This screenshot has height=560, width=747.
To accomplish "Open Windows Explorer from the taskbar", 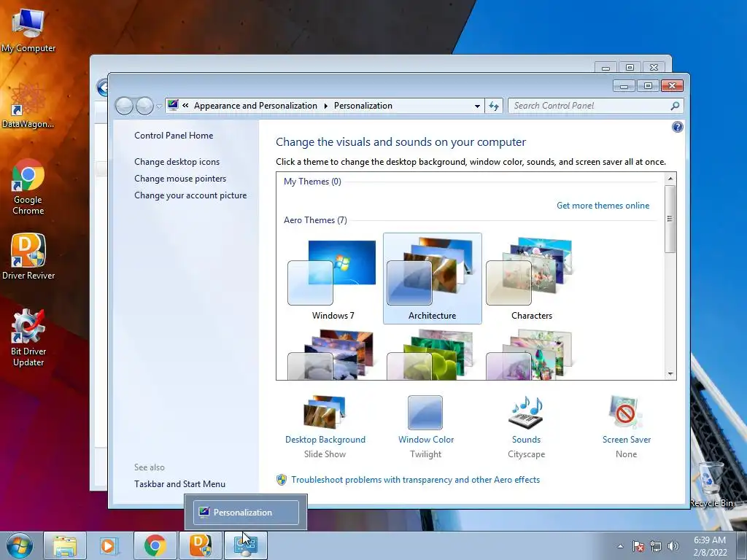I will pyautogui.click(x=65, y=545).
